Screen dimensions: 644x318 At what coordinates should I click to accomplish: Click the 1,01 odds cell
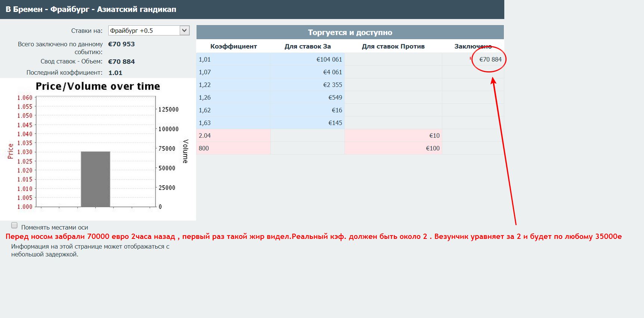coord(233,59)
